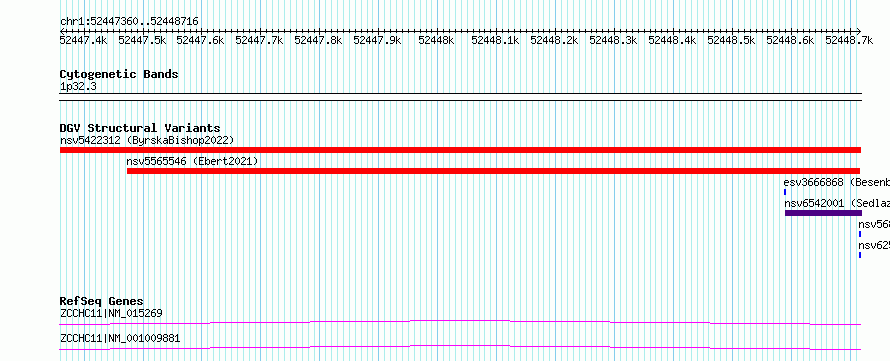The width and height of the screenshot is (890, 361).
Task: Click the red nsv5565546 variant bar
Action: pos(493,171)
